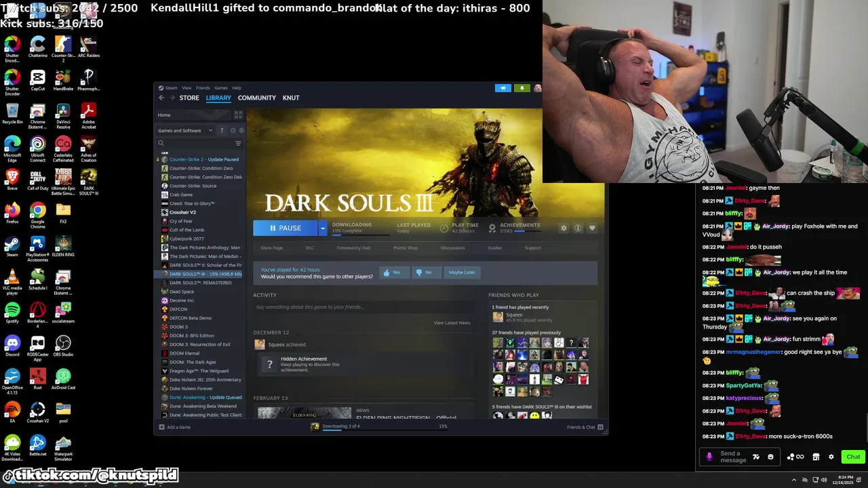This screenshot has width=868, height=488.
Task: Switch to the STORE tab
Action: point(189,98)
